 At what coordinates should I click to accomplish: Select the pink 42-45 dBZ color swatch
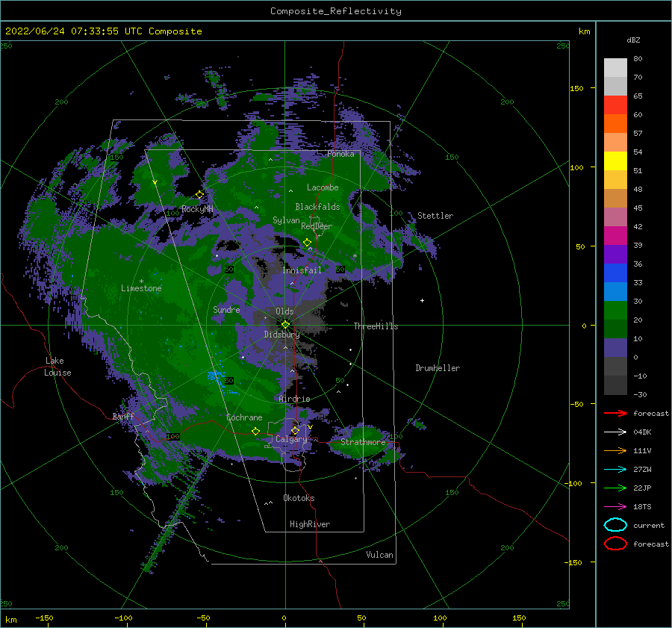coord(615,217)
